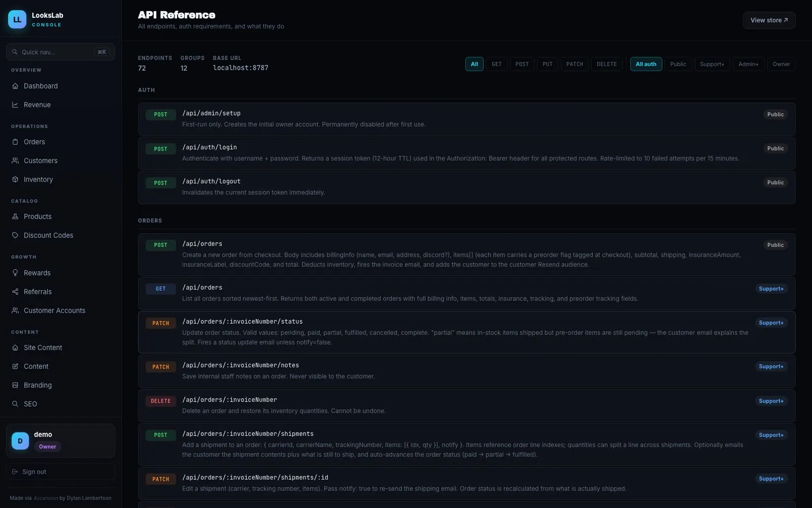This screenshot has width=812, height=508.
Task: Click the Rewards icon under Growth
Action: click(15, 273)
